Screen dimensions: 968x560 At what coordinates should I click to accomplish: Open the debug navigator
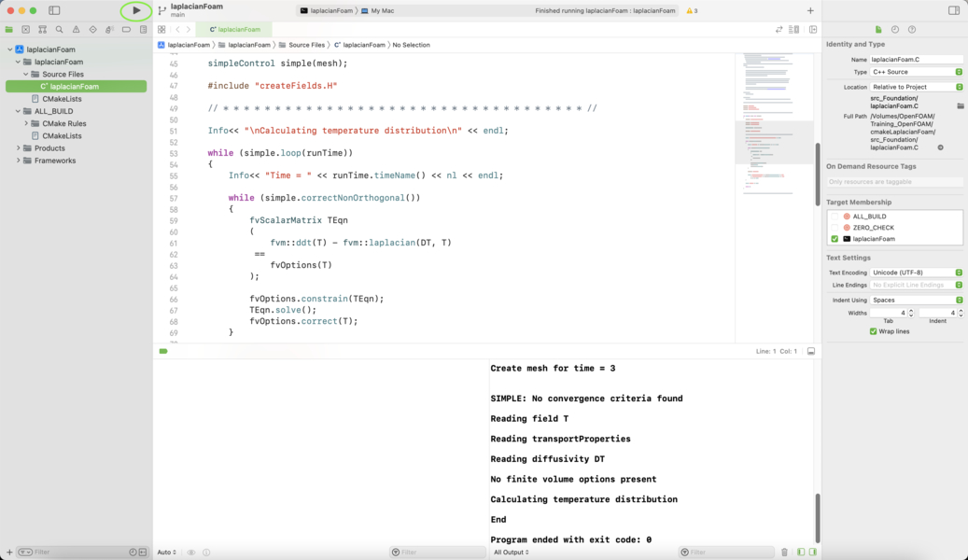tap(109, 30)
